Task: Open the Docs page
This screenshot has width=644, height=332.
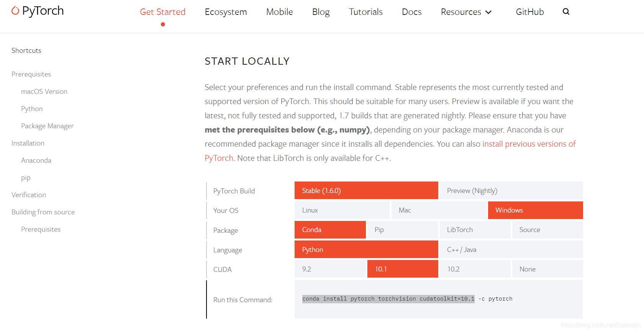Action: coord(412,12)
